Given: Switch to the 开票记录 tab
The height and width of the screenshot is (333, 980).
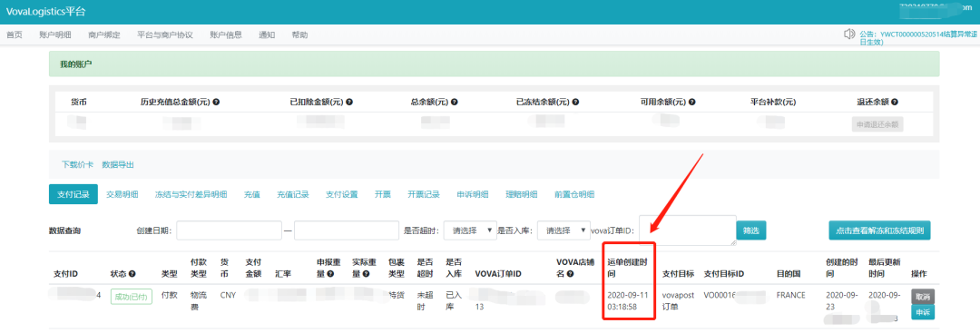Looking at the screenshot, I should tap(424, 194).
